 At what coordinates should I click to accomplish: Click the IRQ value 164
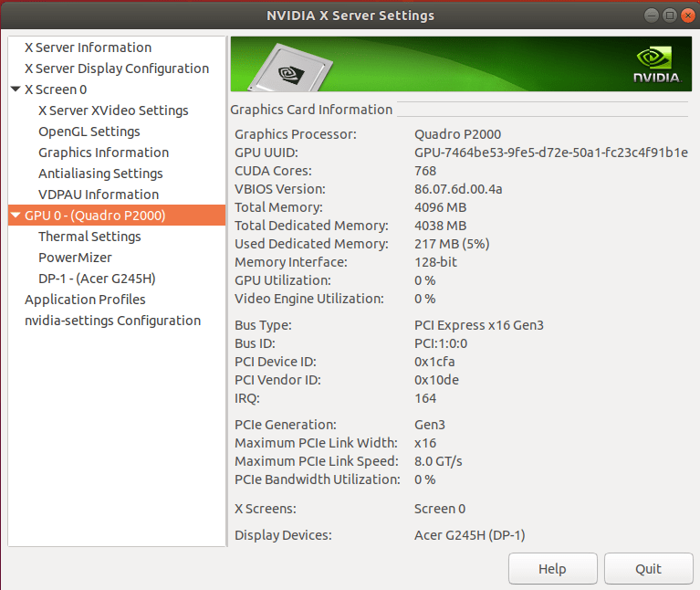point(425,398)
